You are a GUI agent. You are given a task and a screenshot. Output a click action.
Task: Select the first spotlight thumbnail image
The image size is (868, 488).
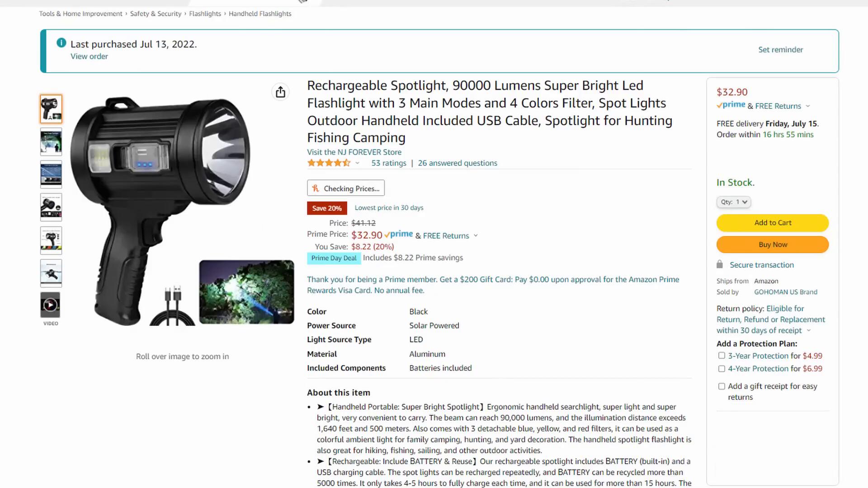click(x=51, y=109)
